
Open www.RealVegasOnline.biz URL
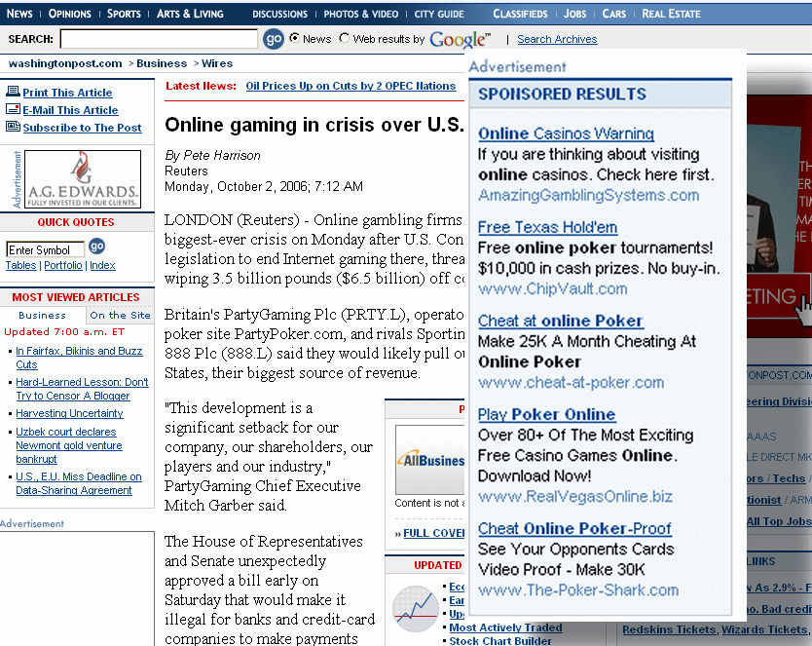point(574,496)
